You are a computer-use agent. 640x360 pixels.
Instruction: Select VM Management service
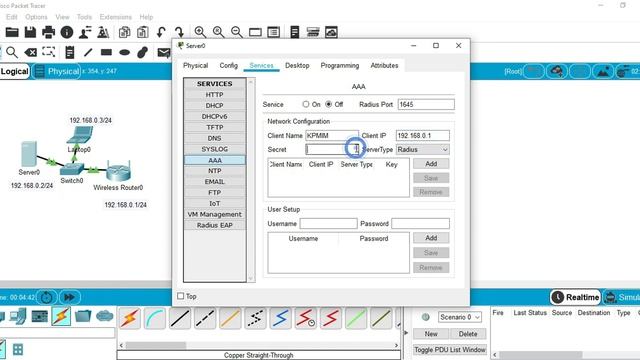click(x=215, y=214)
